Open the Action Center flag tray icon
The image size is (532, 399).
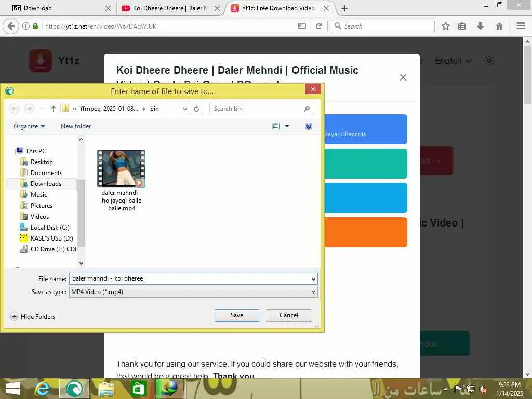point(458,389)
